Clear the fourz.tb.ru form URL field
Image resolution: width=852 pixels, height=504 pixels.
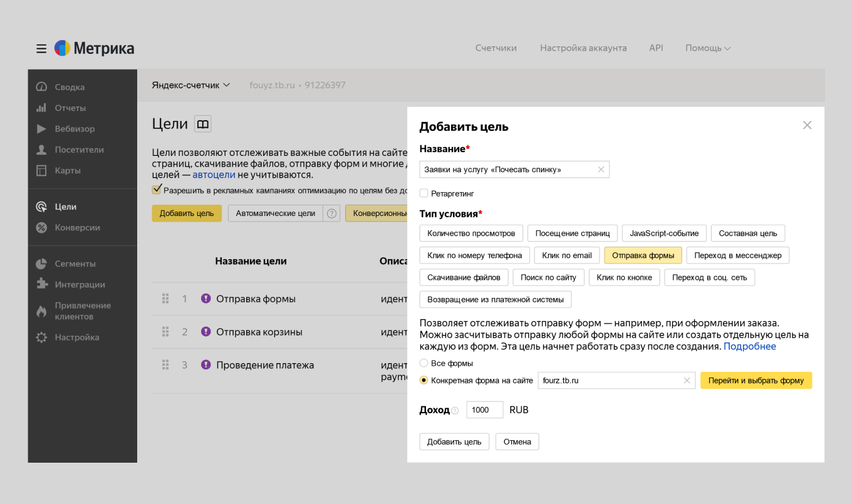(x=687, y=381)
